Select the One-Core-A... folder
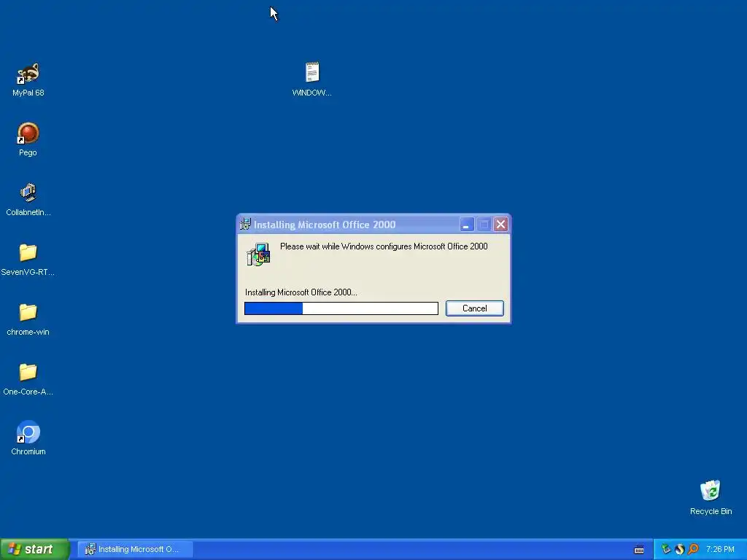The width and height of the screenshot is (747, 560). (x=28, y=373)
